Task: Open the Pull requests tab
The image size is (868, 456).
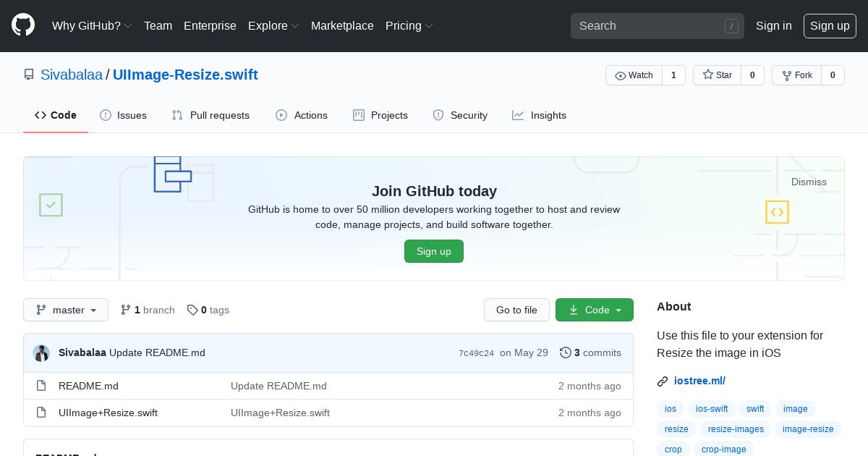Action: click(210, 115)
